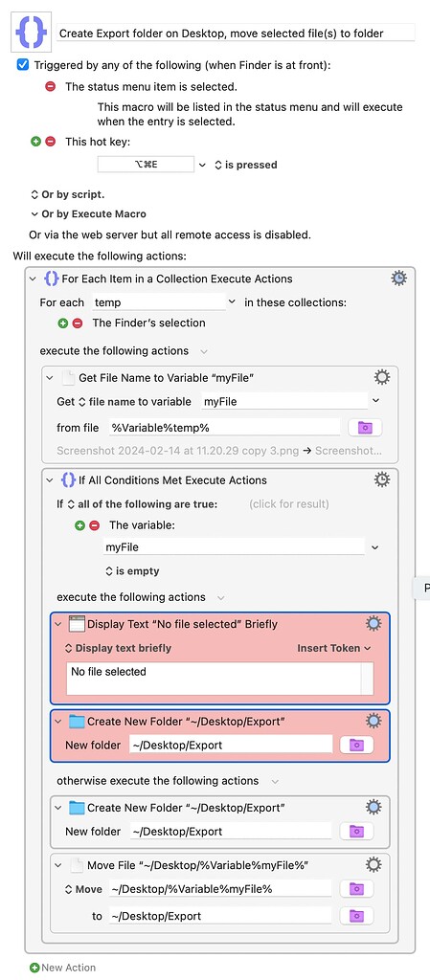
Task: Open gear menu of Get File Name action
Action: click(x=381, y=377)
